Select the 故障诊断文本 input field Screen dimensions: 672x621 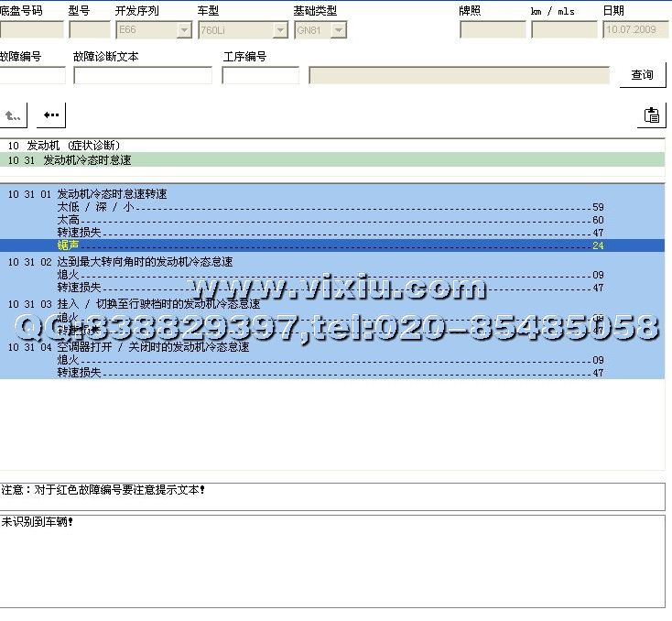[142, 75]
